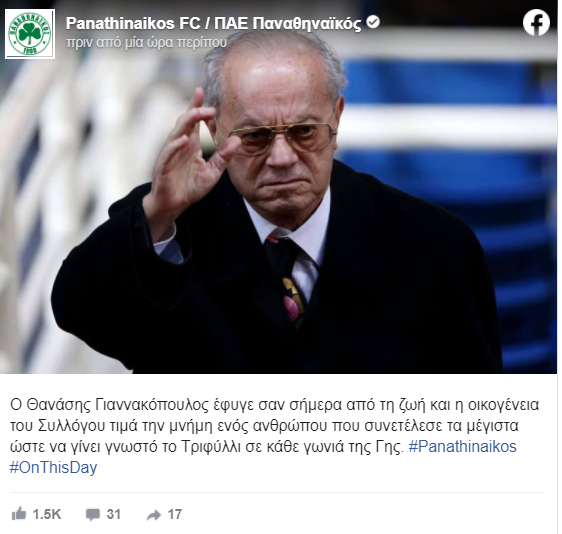
Task: Click the verified badge checkmark
Action: tap(373, 22)
